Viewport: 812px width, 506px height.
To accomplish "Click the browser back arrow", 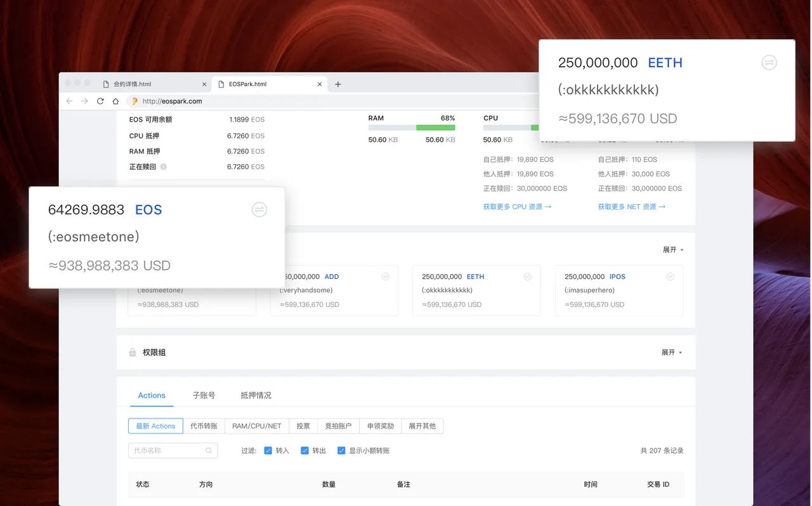I will coord(70,101).
